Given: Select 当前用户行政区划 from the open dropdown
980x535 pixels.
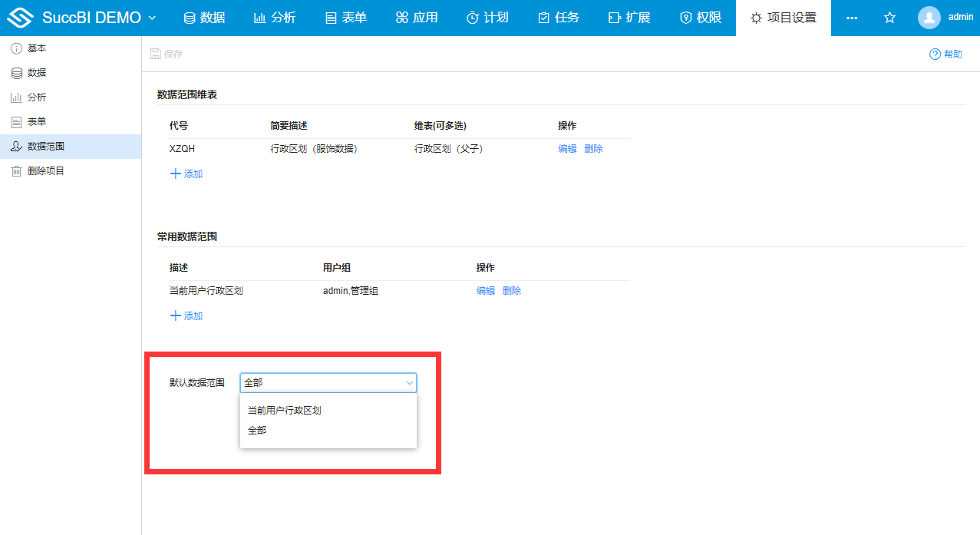Looking at the screenshot, I should tap(285, 410).
